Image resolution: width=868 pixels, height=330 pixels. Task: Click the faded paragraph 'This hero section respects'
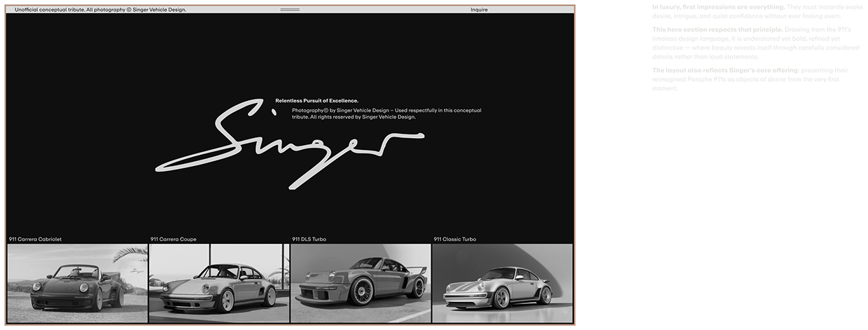point(755,43)
